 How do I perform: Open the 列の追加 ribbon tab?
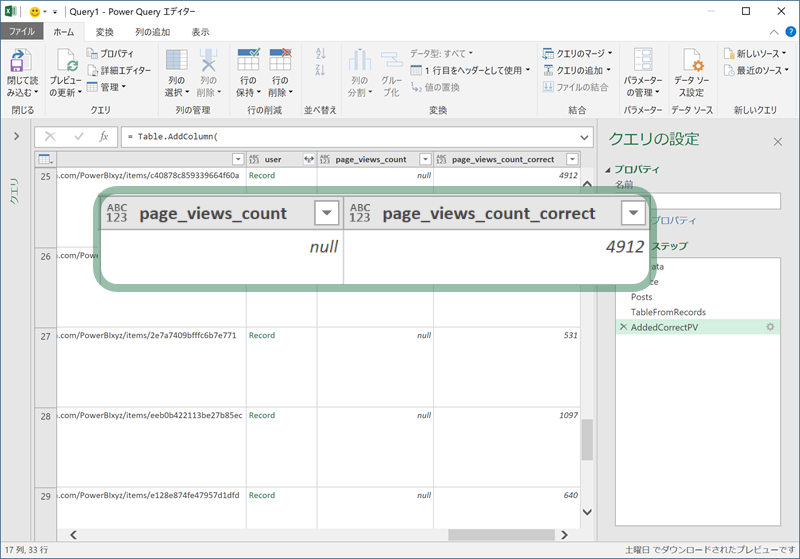(x=153, y=32)
